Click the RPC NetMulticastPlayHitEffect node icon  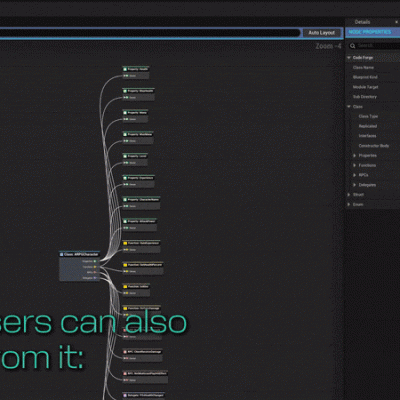pos(125,374)
